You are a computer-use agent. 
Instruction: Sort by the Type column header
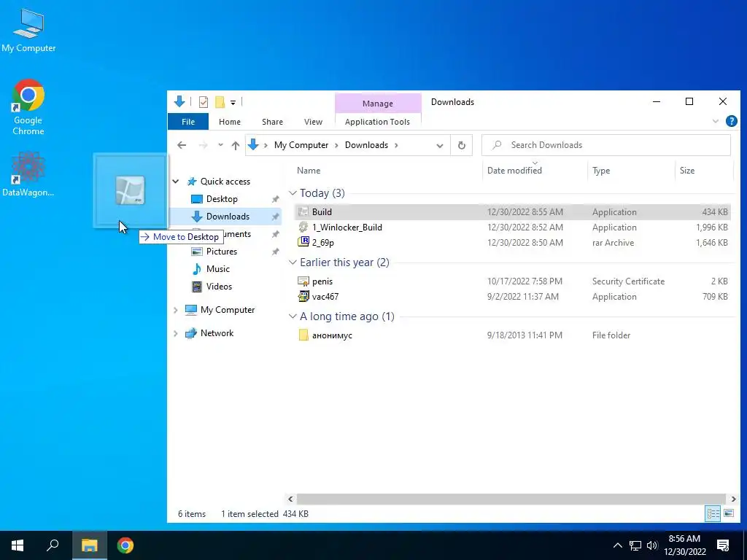pyautogui.click(x=601, y=171)
